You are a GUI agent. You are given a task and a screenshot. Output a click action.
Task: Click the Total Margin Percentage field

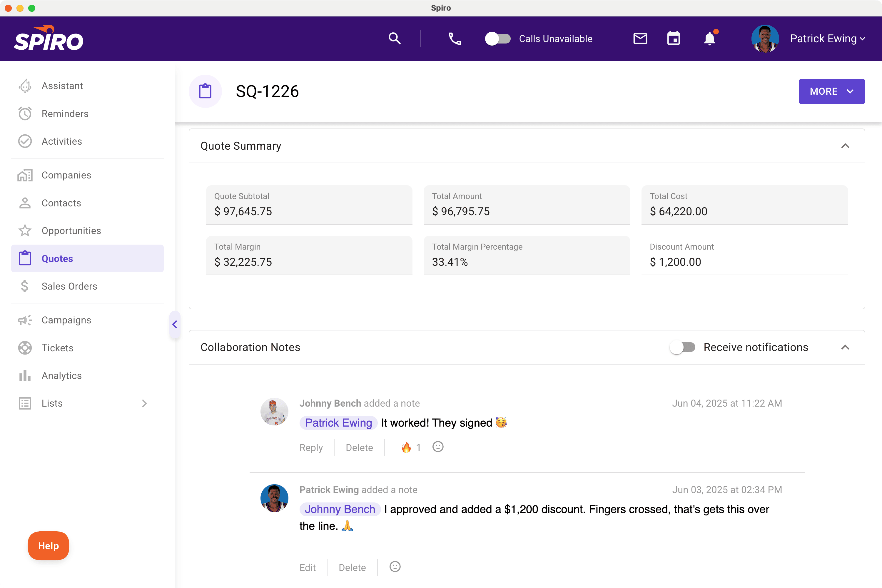527,255
